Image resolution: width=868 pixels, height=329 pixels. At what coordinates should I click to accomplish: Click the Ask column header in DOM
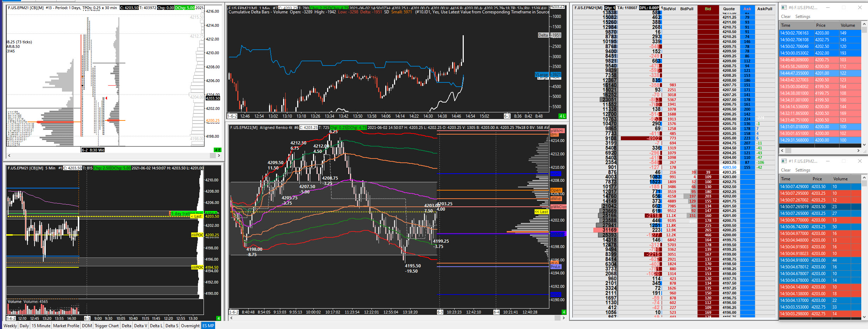(x=747, y=9)
